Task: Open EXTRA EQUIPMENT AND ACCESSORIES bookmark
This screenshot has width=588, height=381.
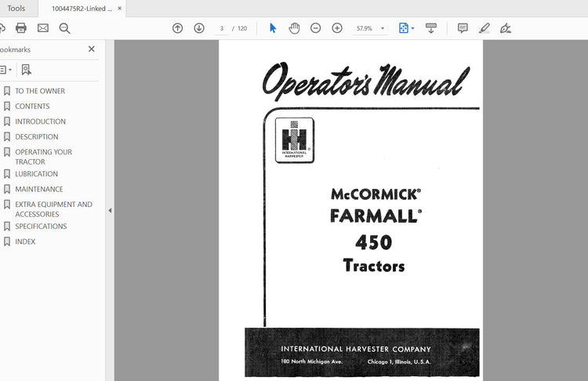Action: [53, 209]
